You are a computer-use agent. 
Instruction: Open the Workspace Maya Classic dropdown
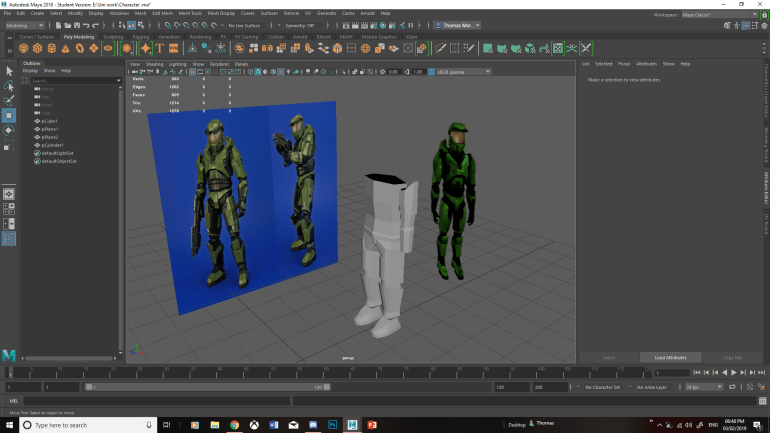pyautogui.click(x=719, y=15)
